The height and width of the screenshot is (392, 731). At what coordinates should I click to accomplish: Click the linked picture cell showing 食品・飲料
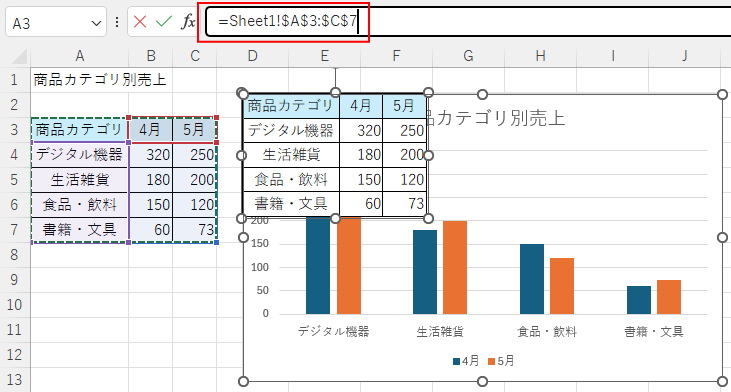click(291, 179)
